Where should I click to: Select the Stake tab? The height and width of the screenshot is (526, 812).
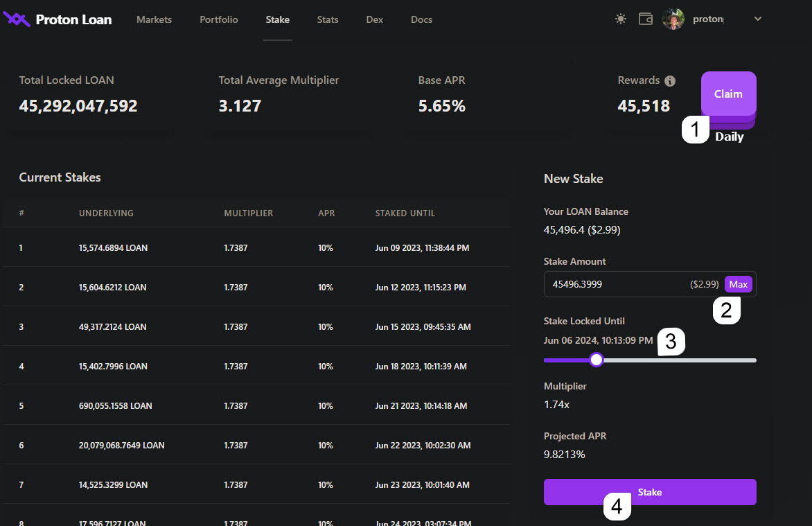(x=278, y=19)
